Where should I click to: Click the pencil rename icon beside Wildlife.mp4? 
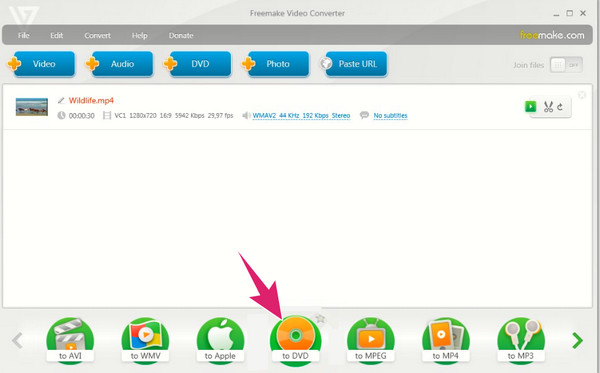[x=61, y=101]
